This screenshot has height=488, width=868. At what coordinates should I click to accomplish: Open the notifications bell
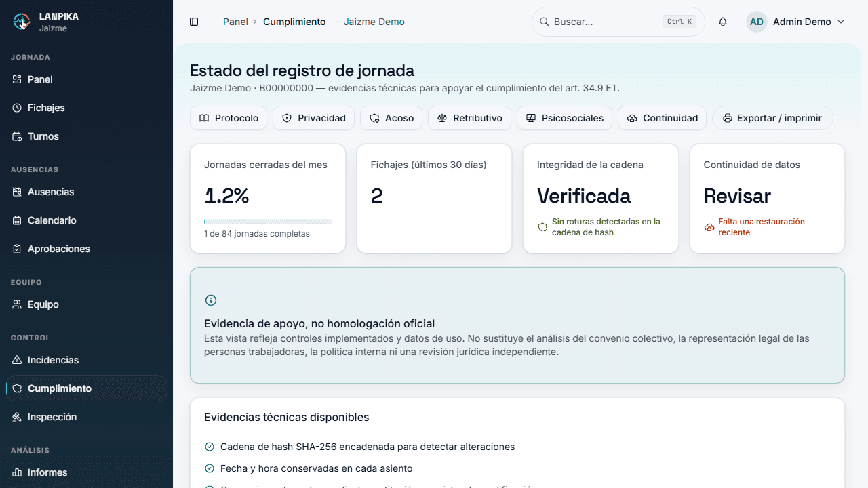[x=723, y=22]
